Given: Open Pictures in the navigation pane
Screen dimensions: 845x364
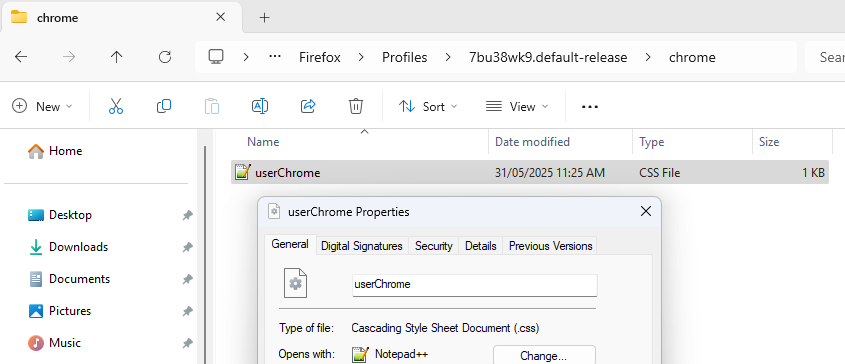Looking at the screenshot, I should pyautogui.click(x=59, y=311).
